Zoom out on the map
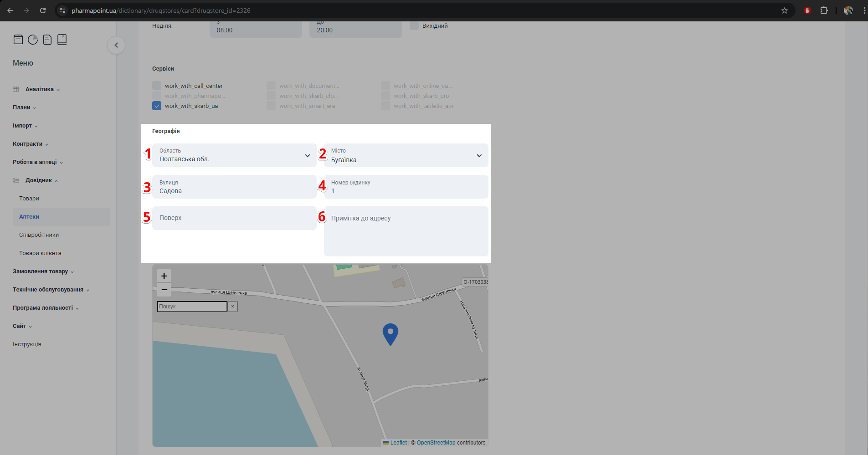 [164, 290]
